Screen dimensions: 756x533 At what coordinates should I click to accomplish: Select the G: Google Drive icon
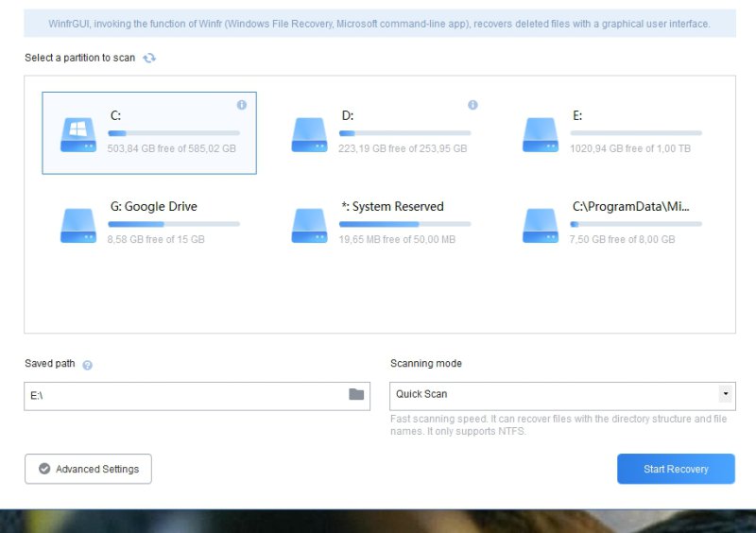click(x=78, y=226)
